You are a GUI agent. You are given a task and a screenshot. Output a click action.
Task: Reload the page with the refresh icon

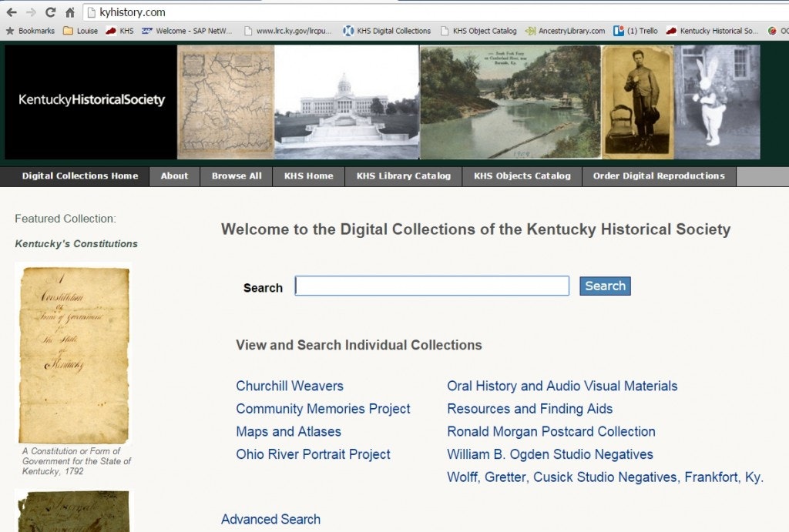[51, 12]
